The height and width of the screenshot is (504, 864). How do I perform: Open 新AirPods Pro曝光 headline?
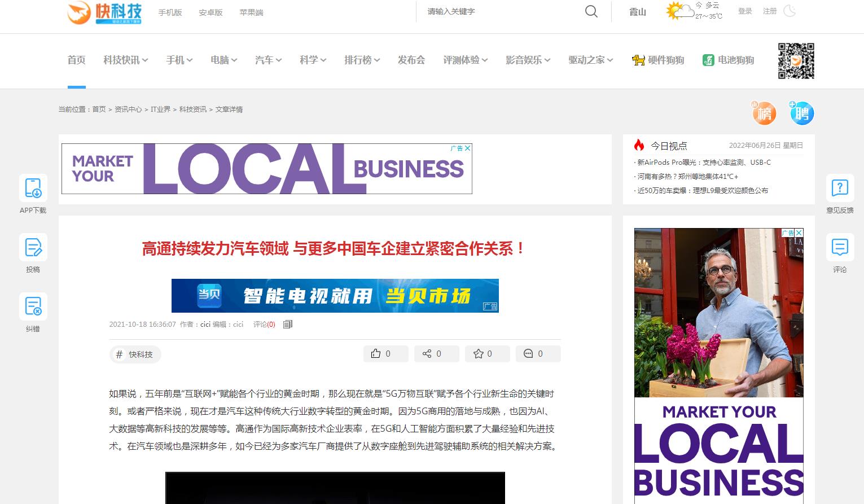click(x=704, y=162)
